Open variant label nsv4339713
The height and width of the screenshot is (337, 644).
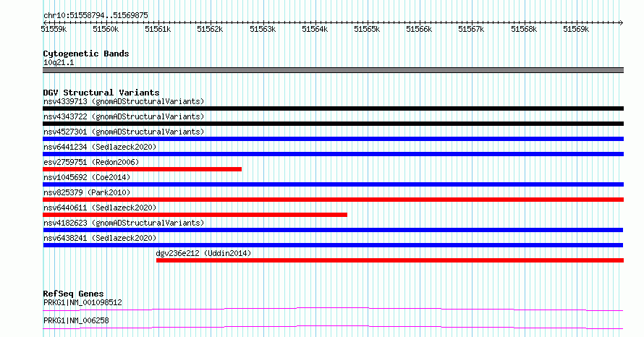pyautogui.click(x=124, y=101)
